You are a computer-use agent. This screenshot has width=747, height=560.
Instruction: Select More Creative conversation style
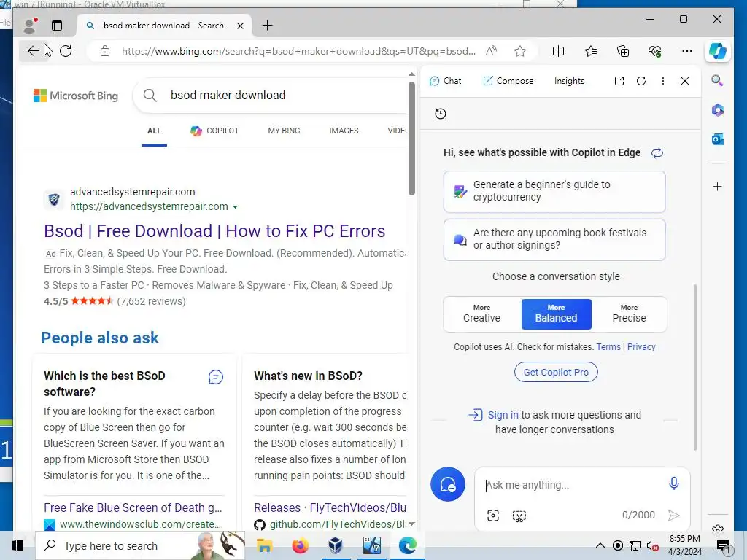(481, 314)
